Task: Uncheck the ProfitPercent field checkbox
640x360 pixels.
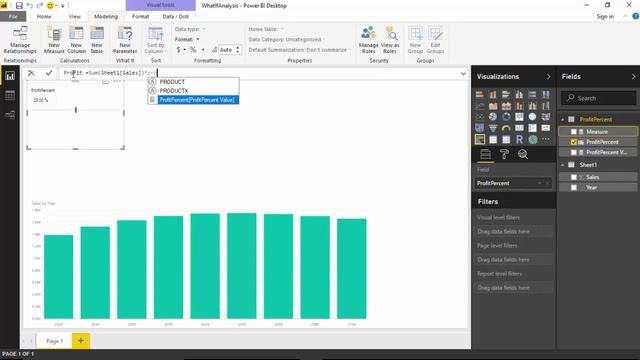Action: click(x=573, y=142)
